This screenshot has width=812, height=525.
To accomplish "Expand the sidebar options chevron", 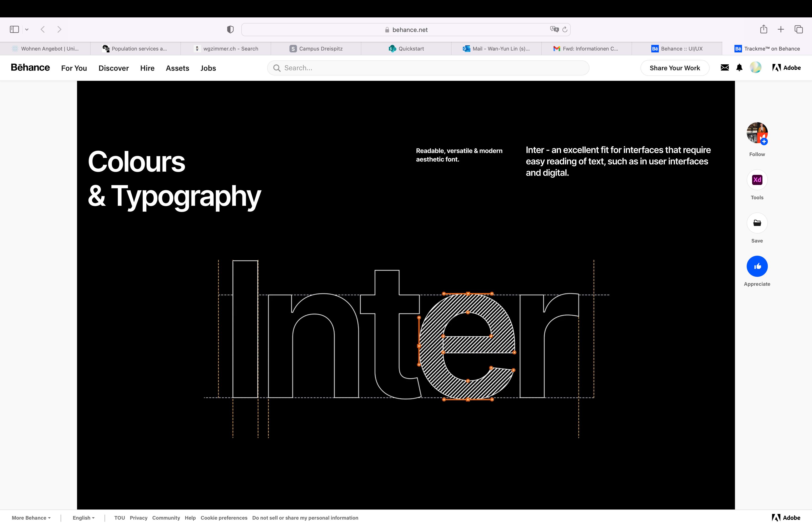I will point(27,30).
